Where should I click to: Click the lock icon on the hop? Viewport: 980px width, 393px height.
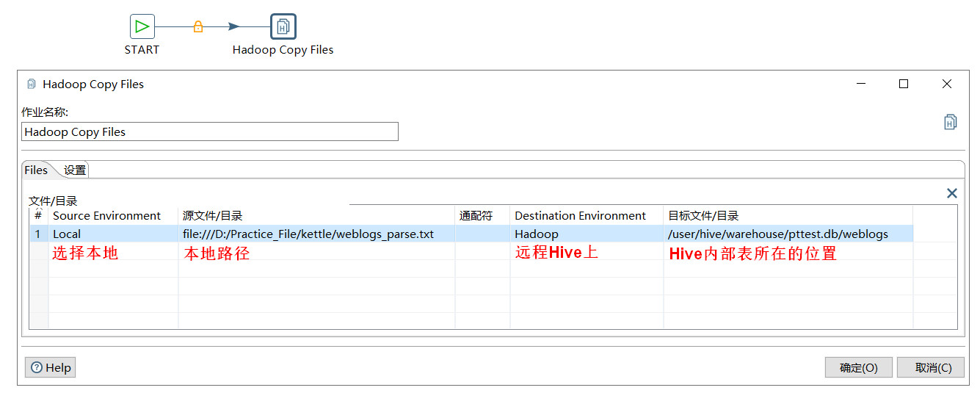pos(197,26)
